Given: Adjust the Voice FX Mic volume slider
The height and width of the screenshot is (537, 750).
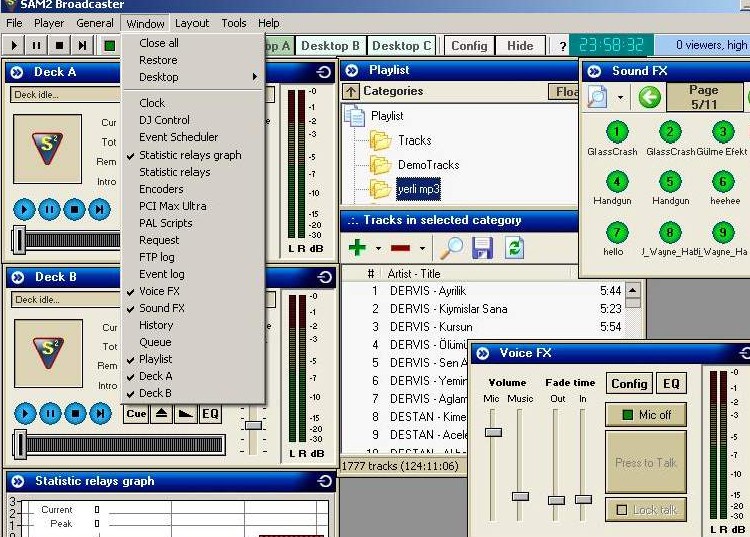Looking at the screenshot, I should (x=493, y=432).
